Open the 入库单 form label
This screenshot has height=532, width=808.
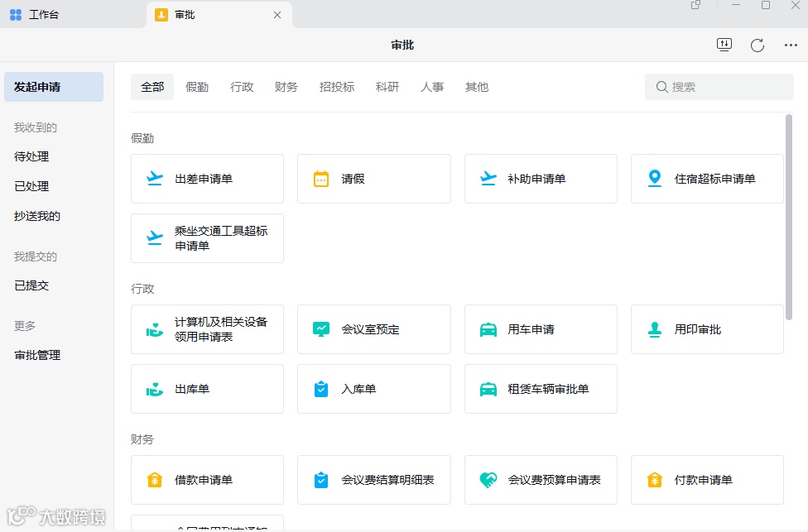click(x=358, y=390)
